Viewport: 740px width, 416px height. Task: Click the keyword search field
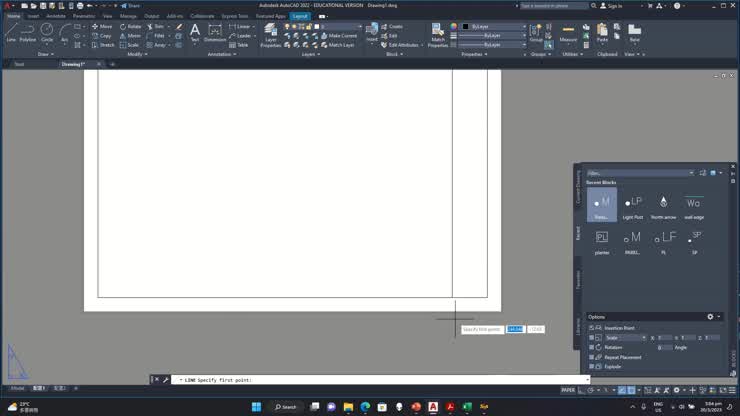[554, 6]
